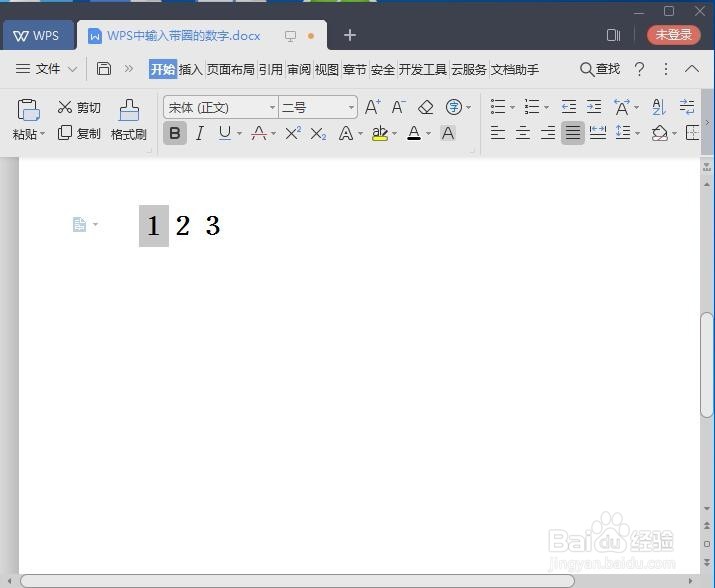Image resolution: width=715 pixels, height=588 pixels.
Task: Expand bulleted list style dropdown arrow
Action: 512,108
